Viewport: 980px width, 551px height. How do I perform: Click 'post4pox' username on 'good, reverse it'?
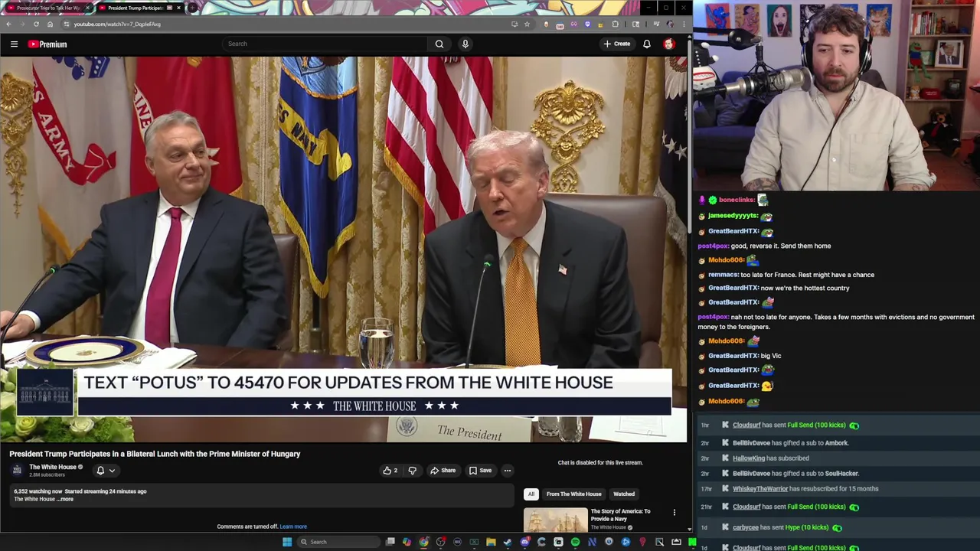tap(714, 246)
